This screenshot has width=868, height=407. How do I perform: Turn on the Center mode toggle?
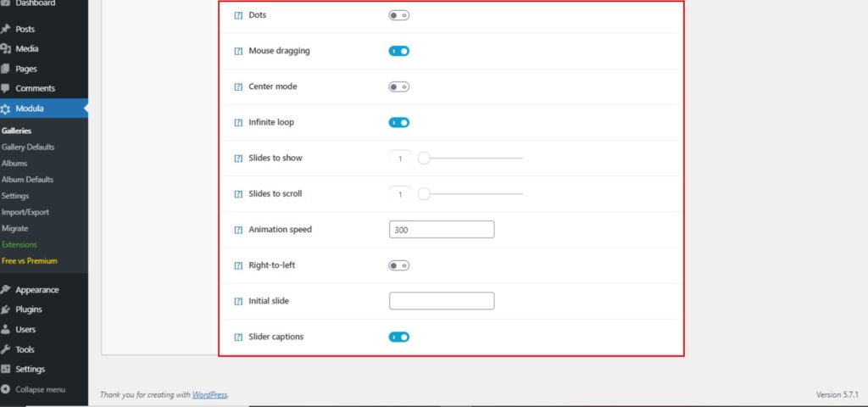tap(398, 87)
